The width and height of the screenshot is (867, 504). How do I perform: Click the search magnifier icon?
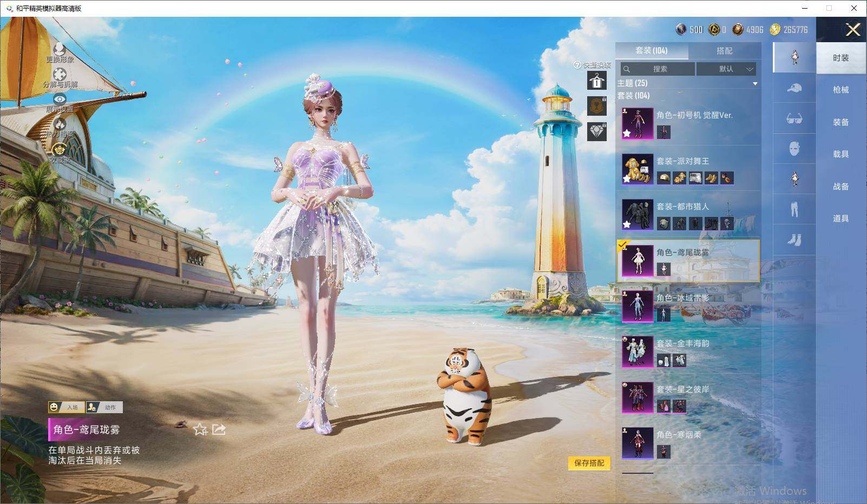click(x=627, y=69)
